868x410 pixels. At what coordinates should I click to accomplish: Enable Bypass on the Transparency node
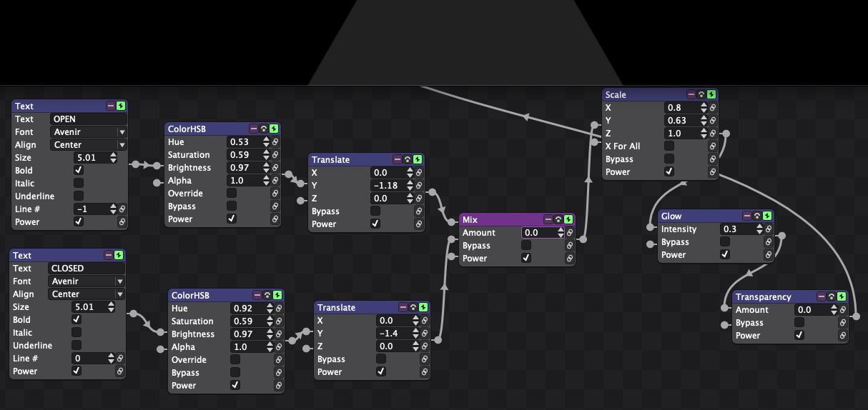click(x=799, y=323)
